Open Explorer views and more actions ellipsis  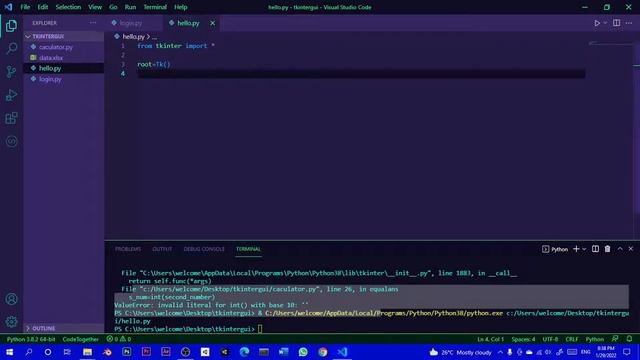tap(93, 23)
